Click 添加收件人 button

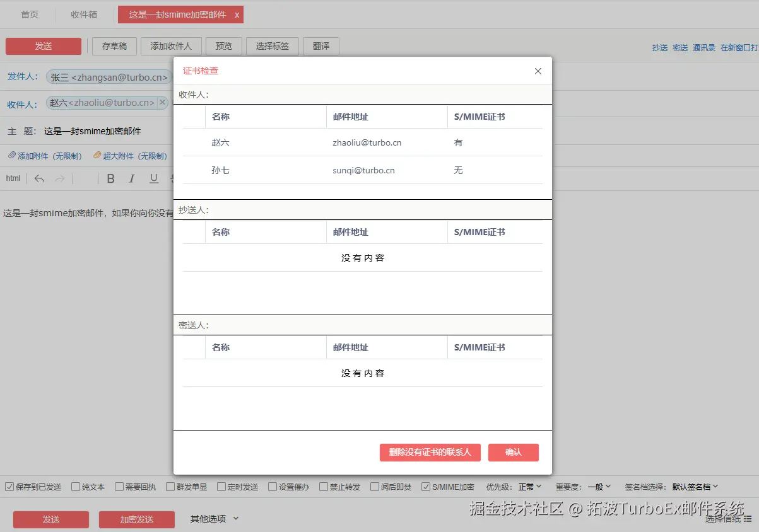171,46
